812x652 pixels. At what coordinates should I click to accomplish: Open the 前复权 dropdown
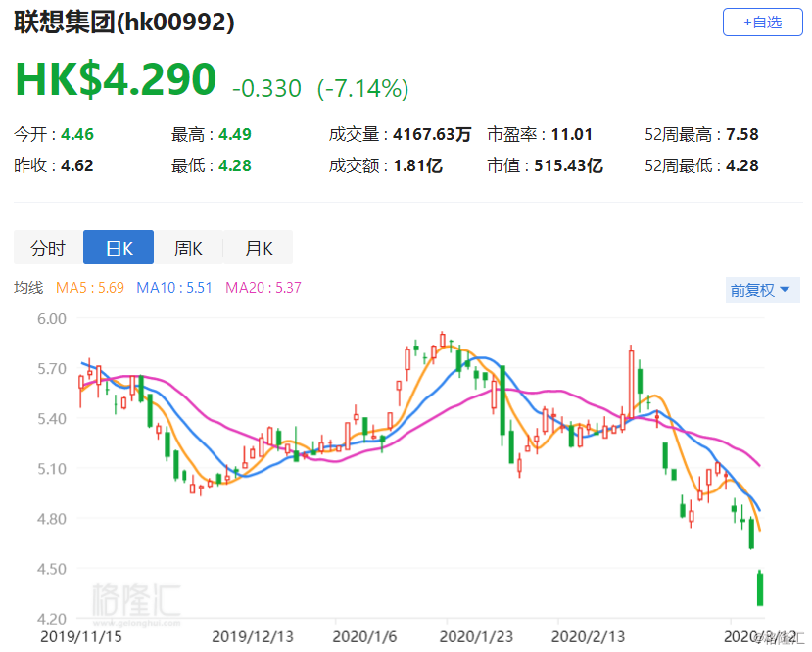pyautogui.click(x=762, y=290)
